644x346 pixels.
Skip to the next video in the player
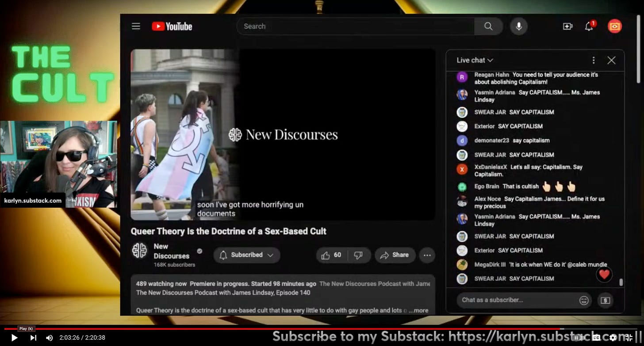33,338
